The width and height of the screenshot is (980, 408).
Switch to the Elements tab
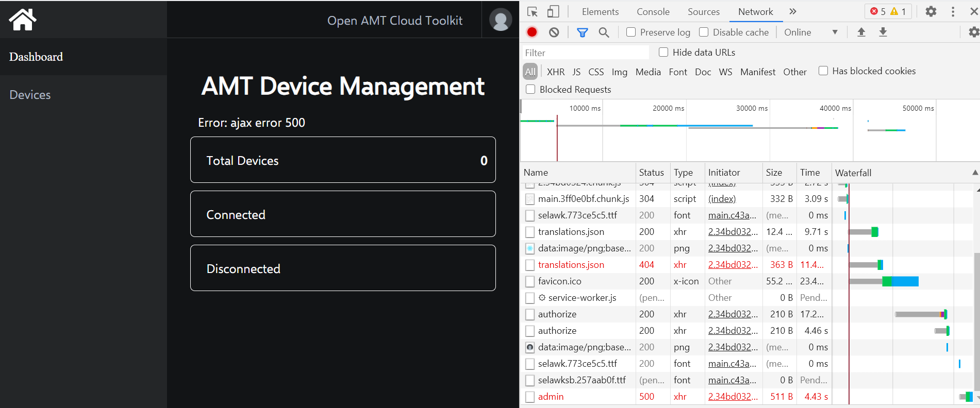tap(600, 11)
